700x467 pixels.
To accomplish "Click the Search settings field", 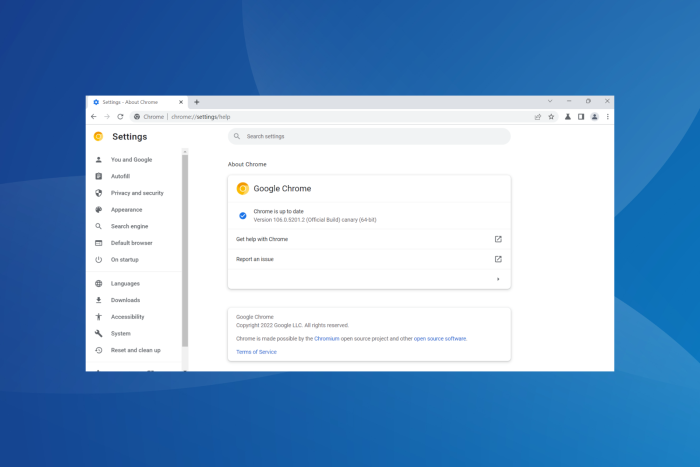I will click(x=369, y=136).
